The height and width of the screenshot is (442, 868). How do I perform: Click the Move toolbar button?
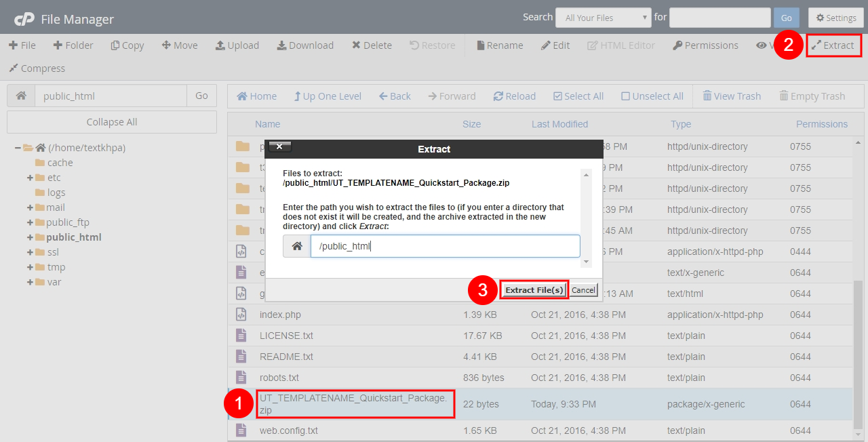180,45
